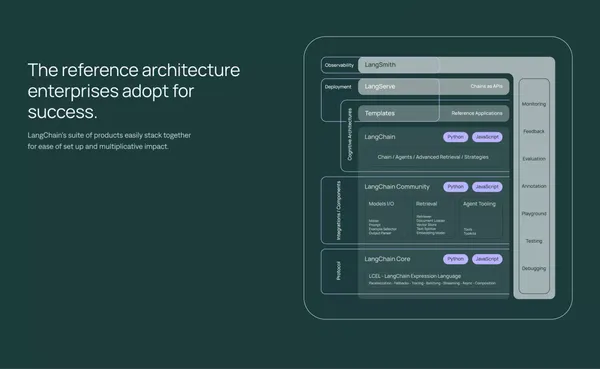Click the 'The reference architecture' headline
This screenshot has height=369, width=600.
click(x=134, y=91)
